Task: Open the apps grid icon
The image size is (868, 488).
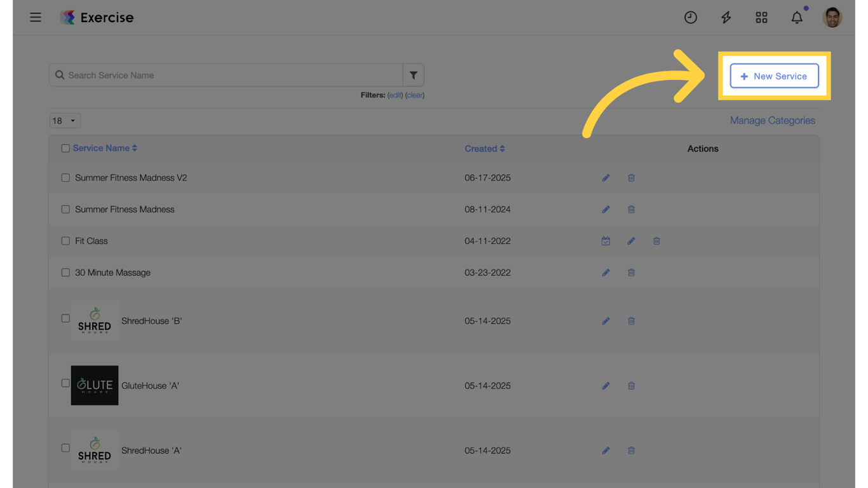Action: click(x=761, y=18)
